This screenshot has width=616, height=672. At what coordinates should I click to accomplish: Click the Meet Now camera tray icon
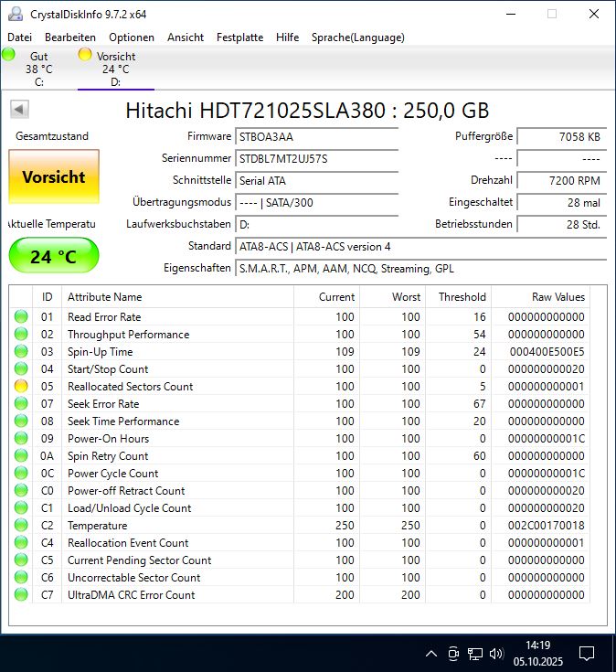click(453, 654)
